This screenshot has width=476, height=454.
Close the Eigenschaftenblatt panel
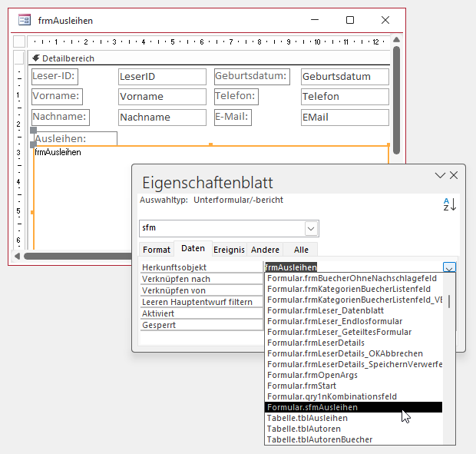(x=454, y=175)
